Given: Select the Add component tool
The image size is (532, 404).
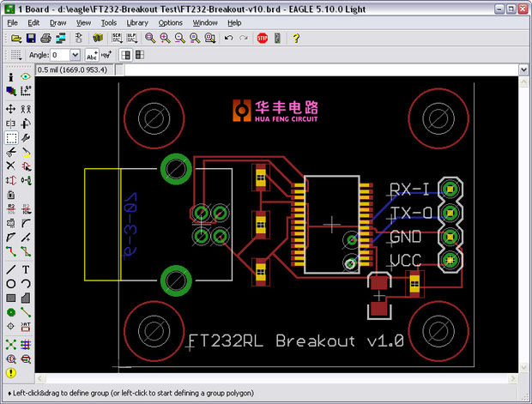Looking at the screenshot, I should click(x=26, y=166).
